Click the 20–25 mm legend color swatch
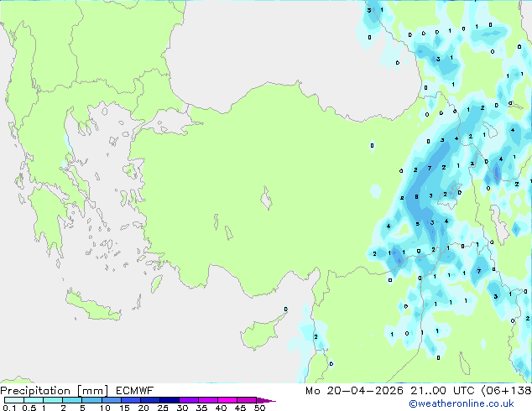 tap(150, 400)
